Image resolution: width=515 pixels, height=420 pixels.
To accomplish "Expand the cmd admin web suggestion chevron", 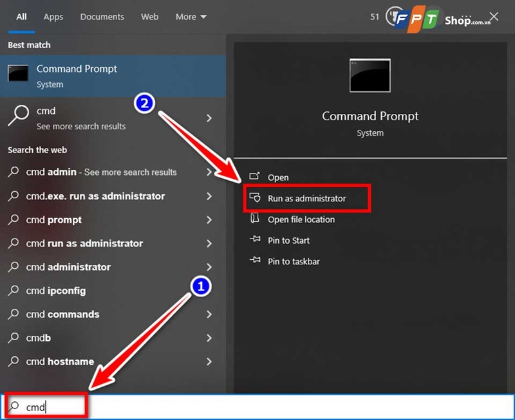I will (x=209, y=172).
